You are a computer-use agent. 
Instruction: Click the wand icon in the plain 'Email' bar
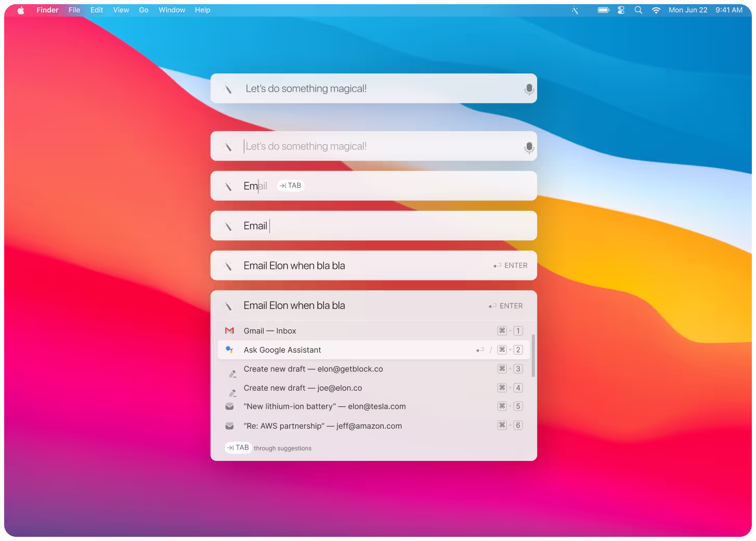(x=228, y=226)
